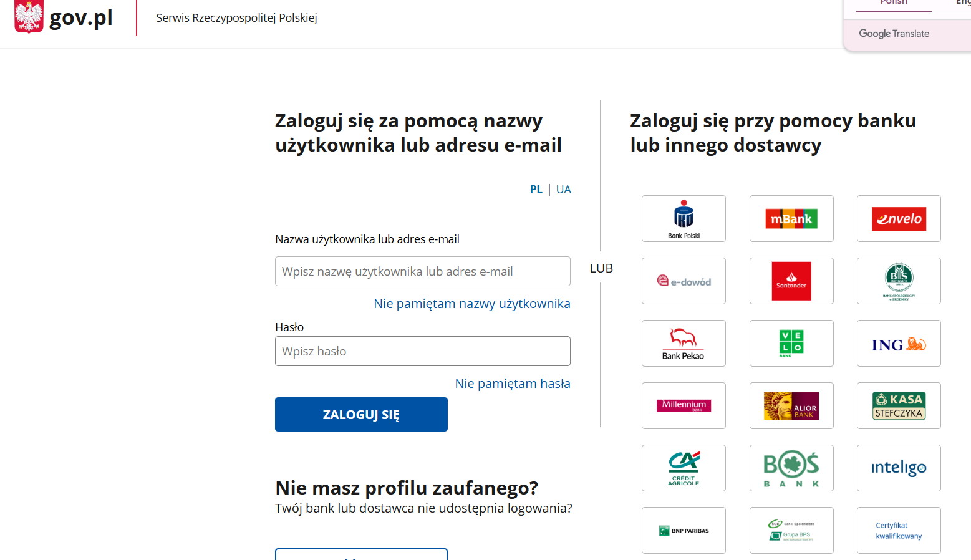Click the ZALOGUJ SIĘ button
Viewport: 971px width, 560px height.
coord(361,414)
